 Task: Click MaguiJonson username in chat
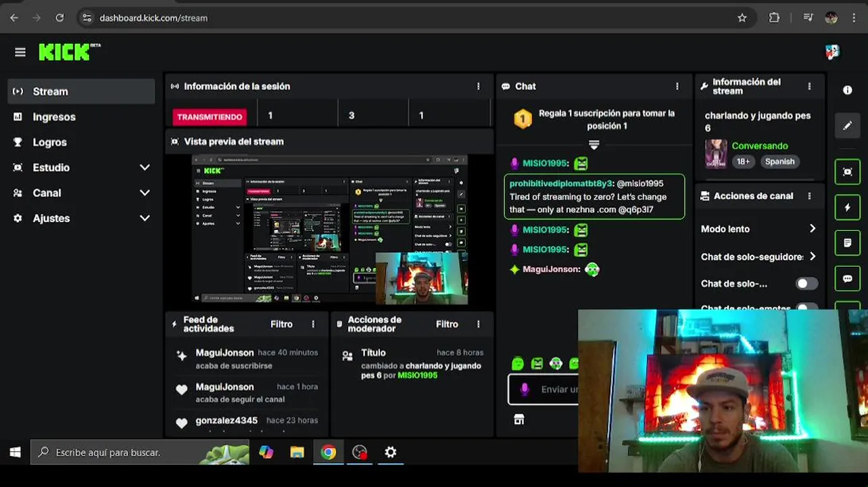pos(552,269)
